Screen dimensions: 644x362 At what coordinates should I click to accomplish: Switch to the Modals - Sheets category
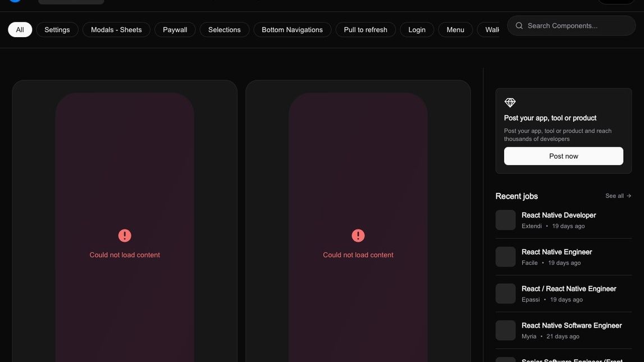click(x=116, y=28)
